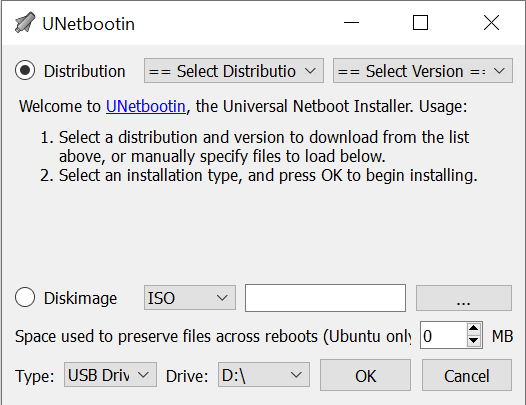Select the Diskimage radio button

pyautogui.click(x=25, y=297)
